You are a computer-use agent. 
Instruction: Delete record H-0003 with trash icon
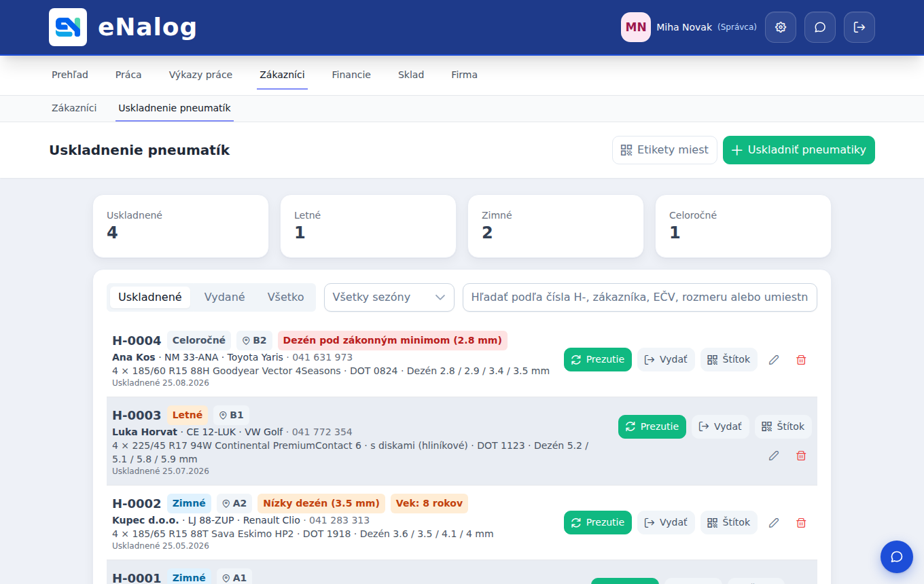coord(801,456)
